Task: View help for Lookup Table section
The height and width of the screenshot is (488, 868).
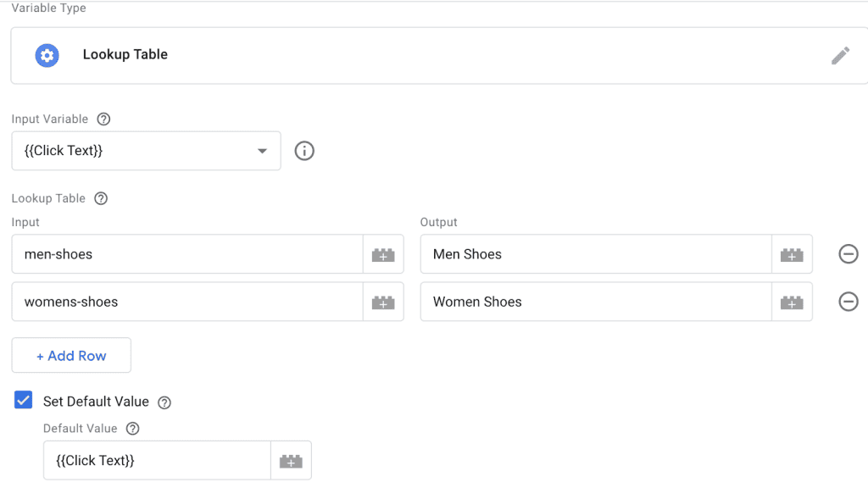Action: pyautogui.click(x=101, y=198)
